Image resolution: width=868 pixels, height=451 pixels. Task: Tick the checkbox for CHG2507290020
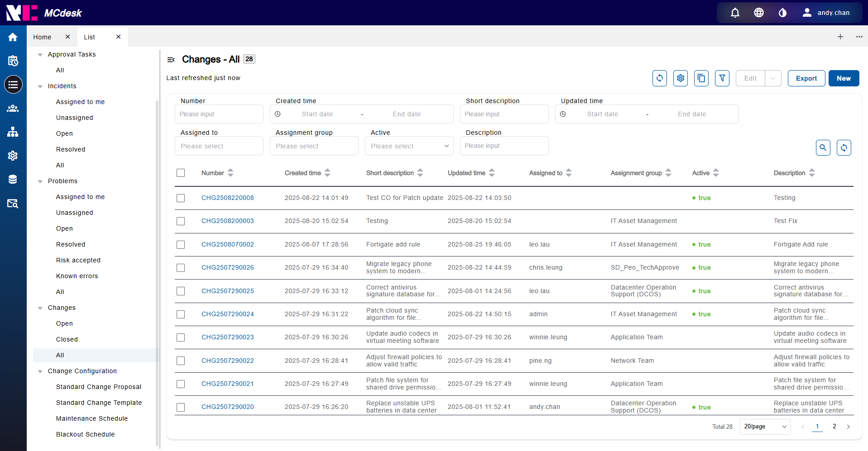(x=181, y=407)
